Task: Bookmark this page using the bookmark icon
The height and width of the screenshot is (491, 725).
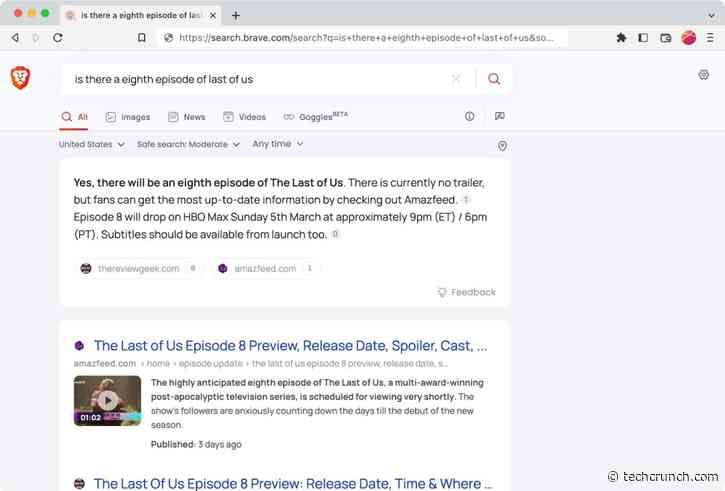Action: click(142, 37)
